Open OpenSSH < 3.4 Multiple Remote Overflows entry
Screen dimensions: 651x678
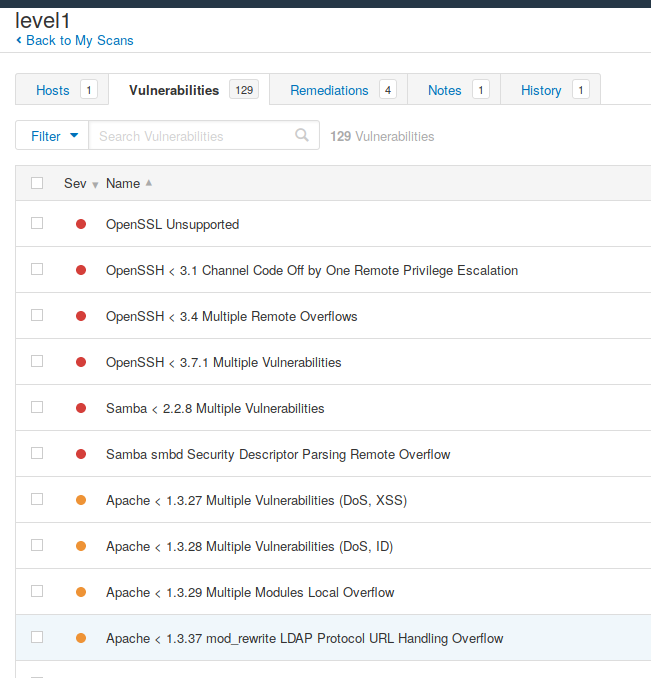click(231, 317)
